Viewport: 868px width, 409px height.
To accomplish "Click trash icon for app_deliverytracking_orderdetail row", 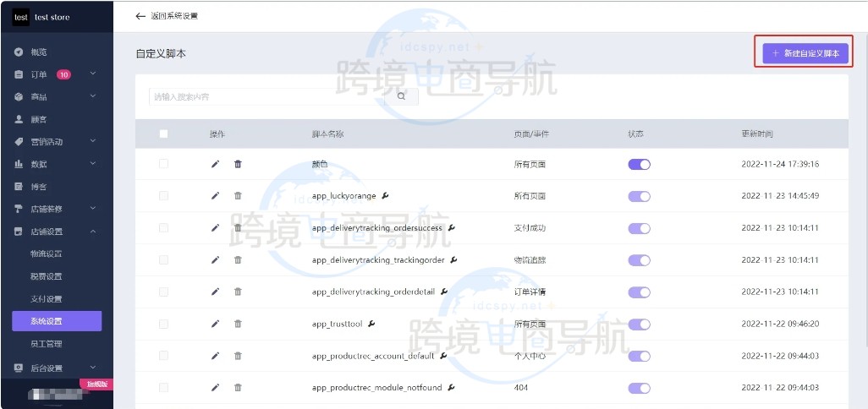I will [238, 292].
